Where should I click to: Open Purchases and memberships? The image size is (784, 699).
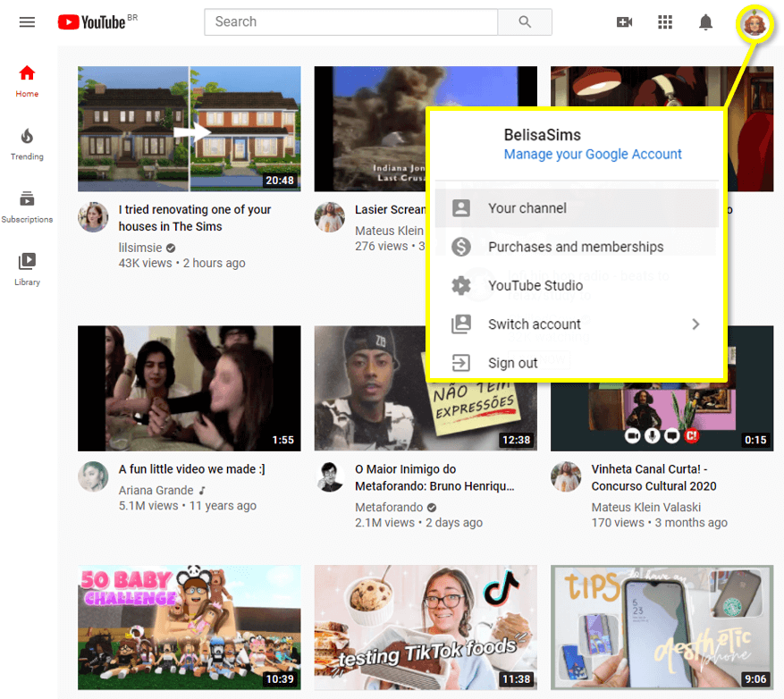tap(575, 247)
